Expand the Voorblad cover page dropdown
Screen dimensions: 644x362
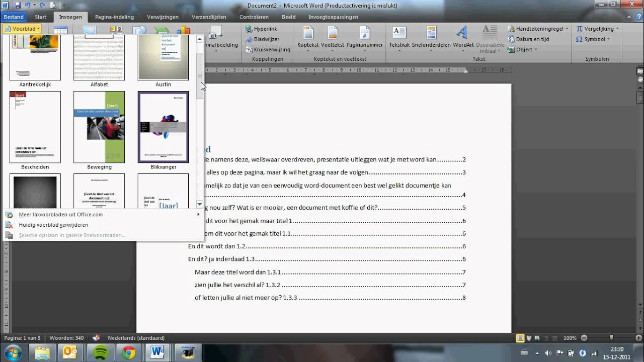click(x=22, y=29)
